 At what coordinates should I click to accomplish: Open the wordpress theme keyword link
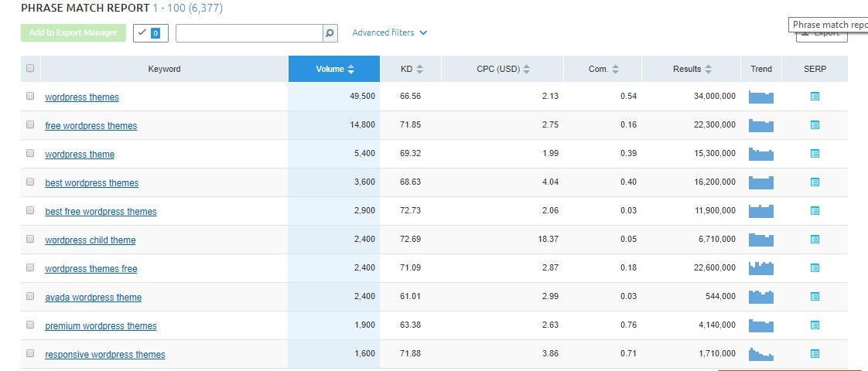[80, 155]
